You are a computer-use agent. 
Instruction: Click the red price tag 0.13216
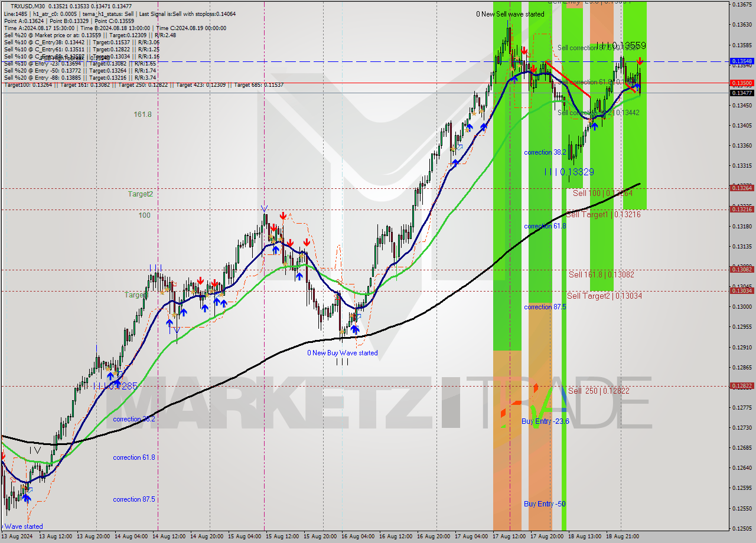point(742,209)
